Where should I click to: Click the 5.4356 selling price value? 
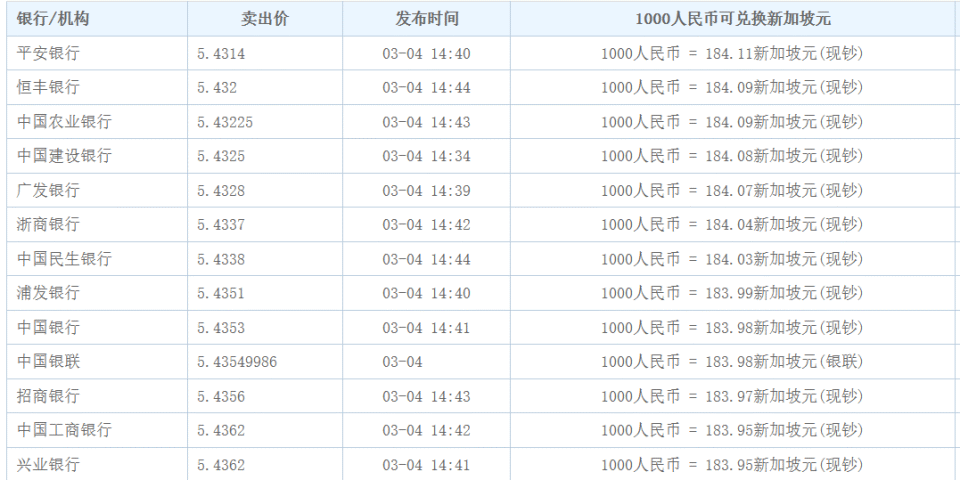[221, 397]
